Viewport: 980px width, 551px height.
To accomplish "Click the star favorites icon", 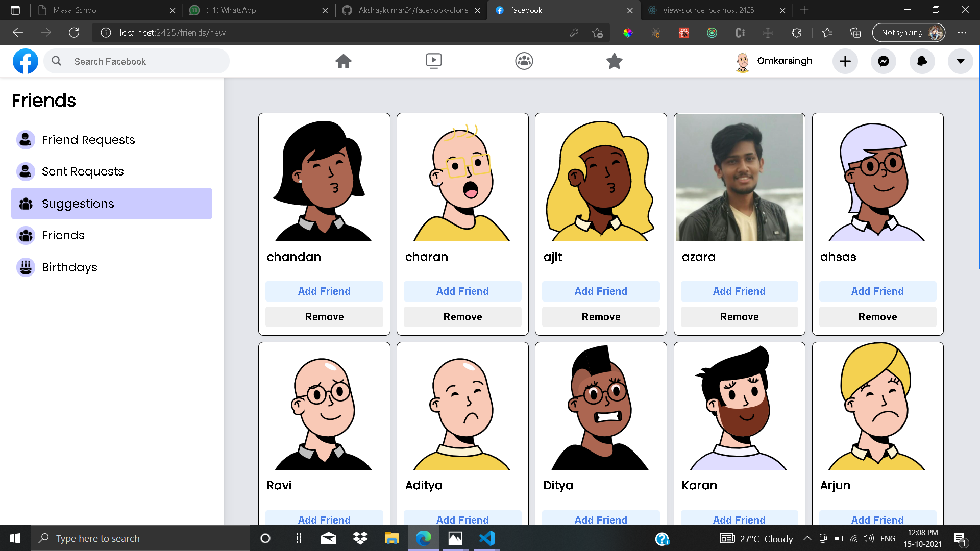I will click(614, 61).
